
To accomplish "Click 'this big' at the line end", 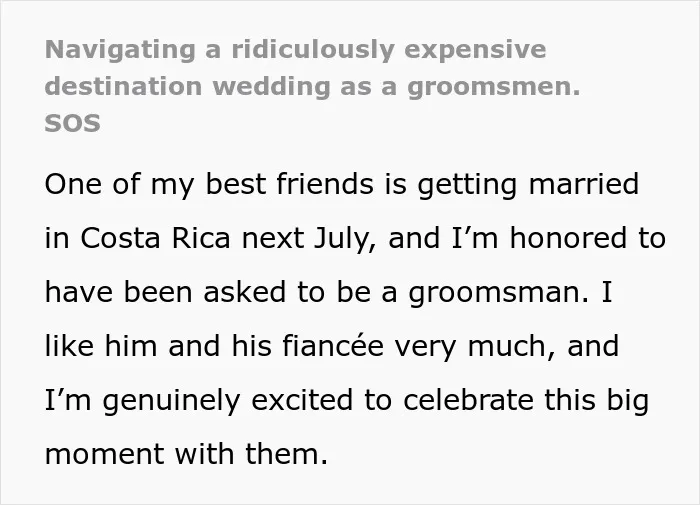I will pyautogui.click(x=596, y=400).
